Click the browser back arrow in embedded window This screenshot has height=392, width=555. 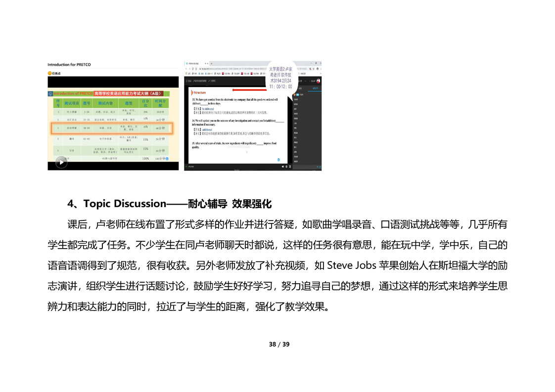[186, 69]
